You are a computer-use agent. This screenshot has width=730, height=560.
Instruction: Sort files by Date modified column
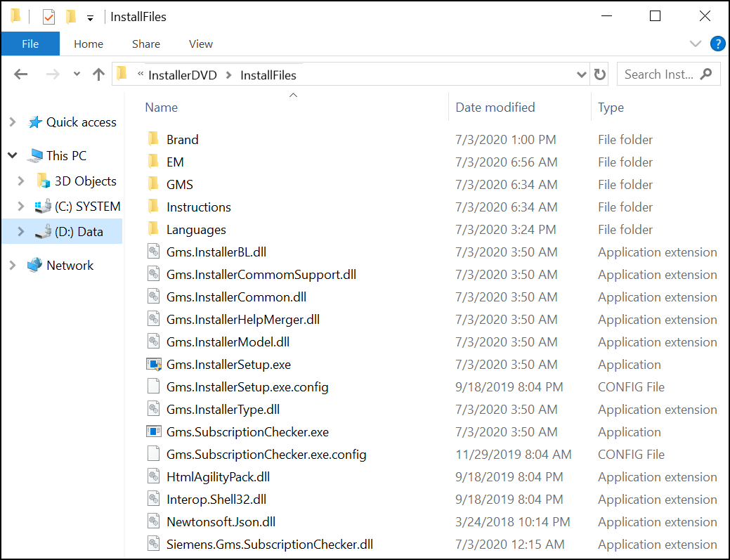(x=495, y=108)
